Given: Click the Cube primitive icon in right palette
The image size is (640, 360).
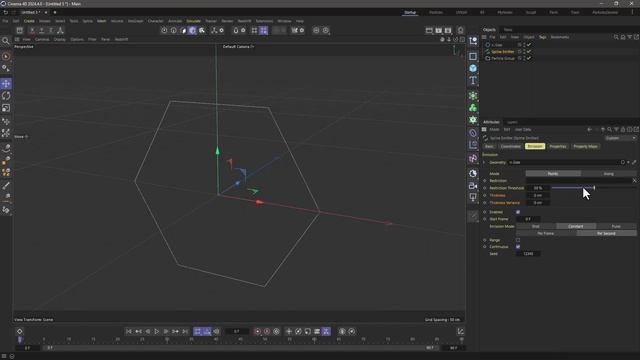Looking at the screenshot, I should point(473,68).
